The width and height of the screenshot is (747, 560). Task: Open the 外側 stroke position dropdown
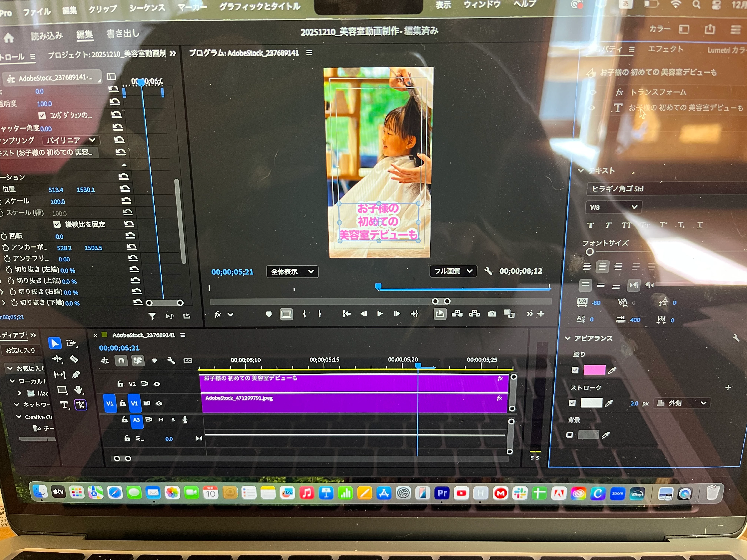(x=681, y=403)
